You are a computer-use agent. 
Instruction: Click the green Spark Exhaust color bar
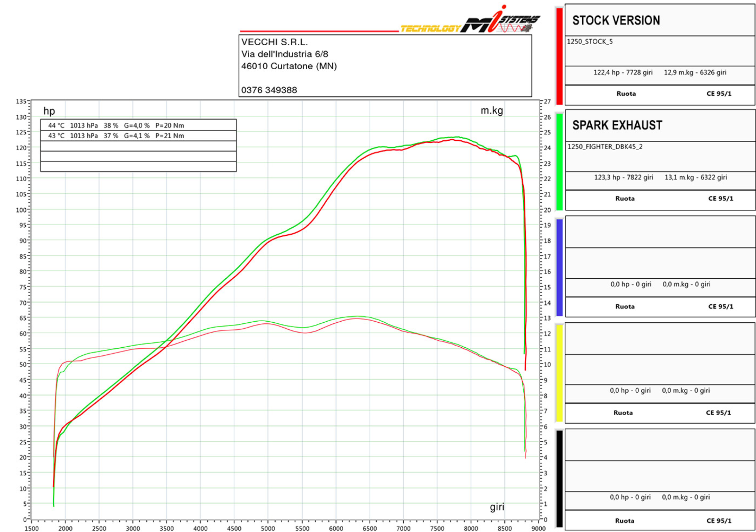tap(560, 162)
